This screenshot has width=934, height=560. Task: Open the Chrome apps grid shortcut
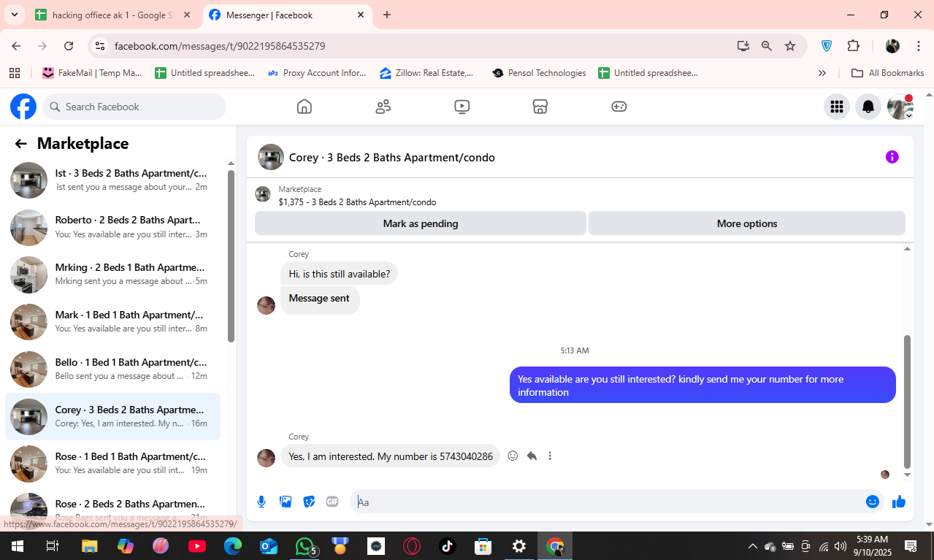pyautogui.click(x=14, y=73)
